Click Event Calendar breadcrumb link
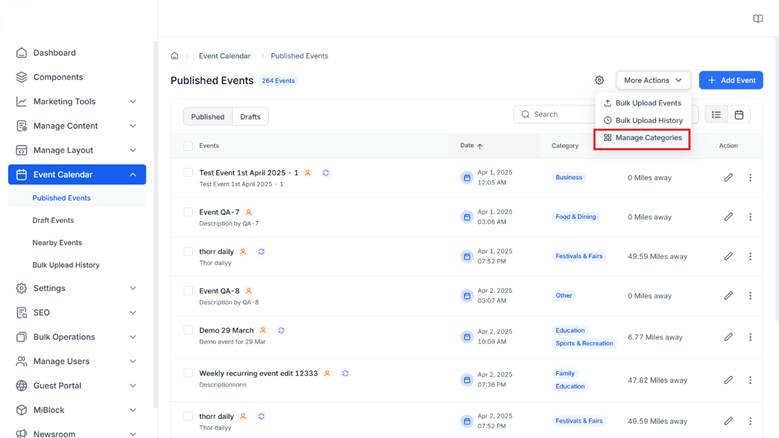This screenshot has height=438, width=779. click(225, 56)
